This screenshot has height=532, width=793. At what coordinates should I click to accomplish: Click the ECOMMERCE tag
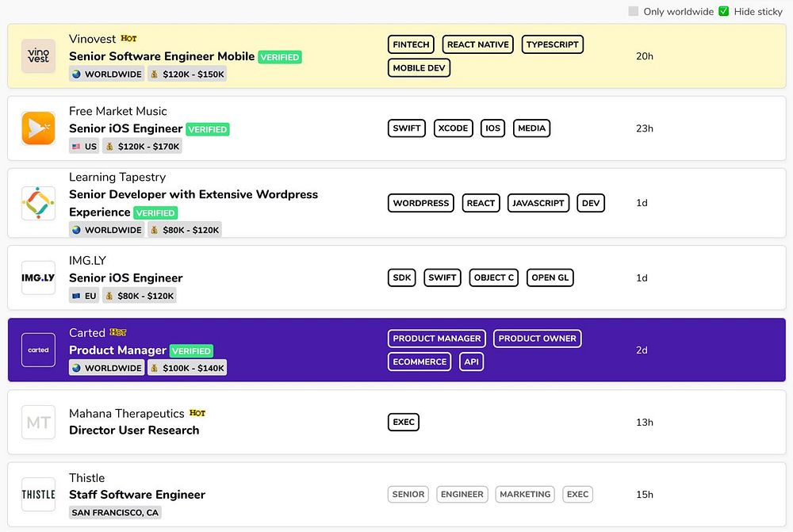click(x=419, y=362)
